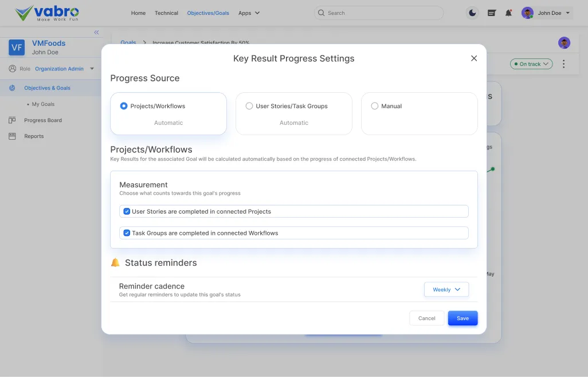Open Reports from the sidebar
Image resolution: width=588 pixels, height=378 pixels.
pyautogui.click(x=34, y=136)
